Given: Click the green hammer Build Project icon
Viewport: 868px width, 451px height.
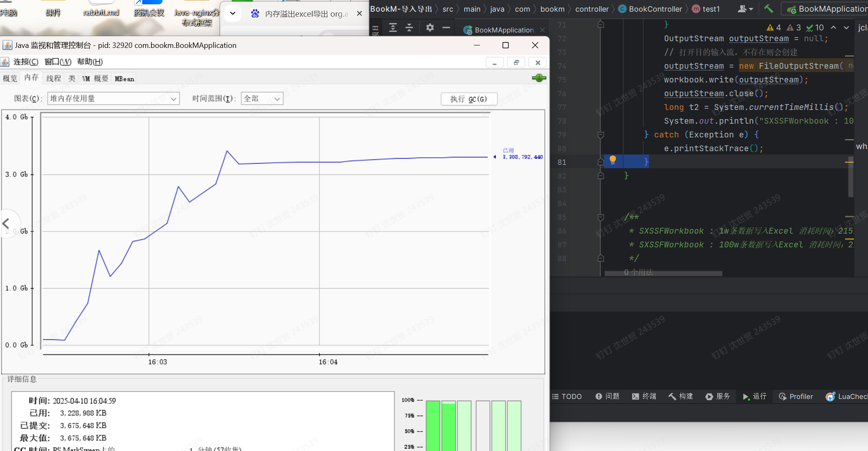Looking at the screenshot, I should click(769, 9).
